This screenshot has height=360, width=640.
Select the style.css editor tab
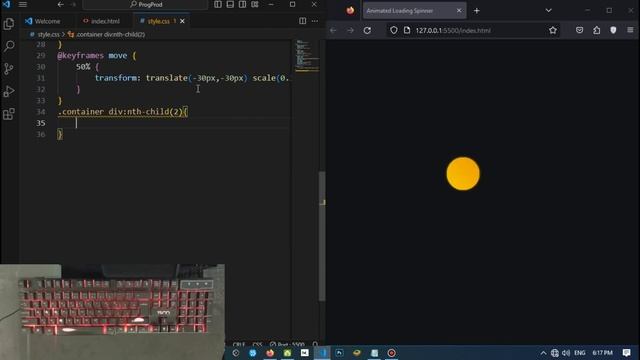coord(158,21)
